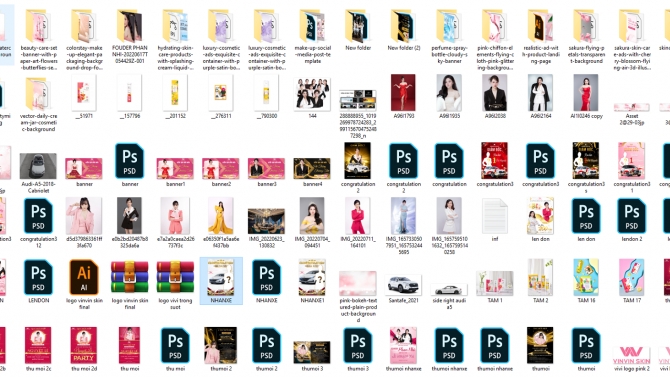The image size is (670, 377).
Task: Select the IMG_20220623_130832 interior photo
Action: [267, 221]
